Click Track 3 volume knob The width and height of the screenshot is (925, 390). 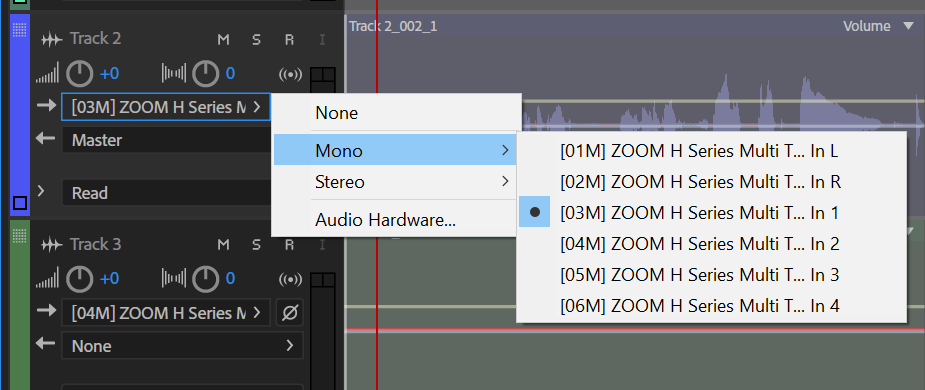click(80, 279)
